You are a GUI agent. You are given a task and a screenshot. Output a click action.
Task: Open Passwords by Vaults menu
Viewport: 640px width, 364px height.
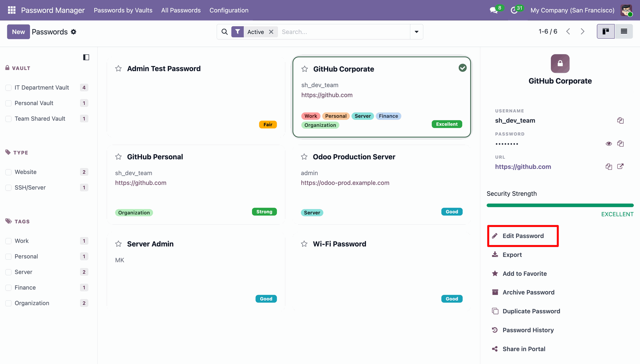pos(123,10)
